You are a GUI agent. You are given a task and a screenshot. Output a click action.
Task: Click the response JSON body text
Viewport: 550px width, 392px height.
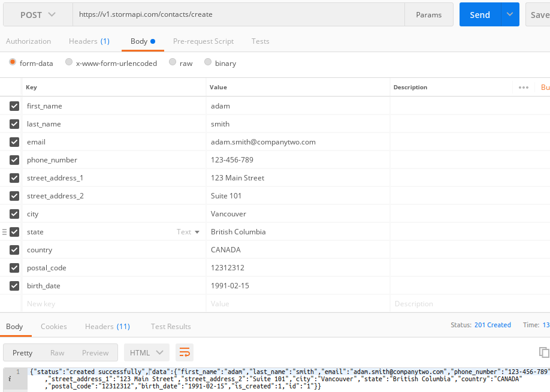click(x=289, y=379)
